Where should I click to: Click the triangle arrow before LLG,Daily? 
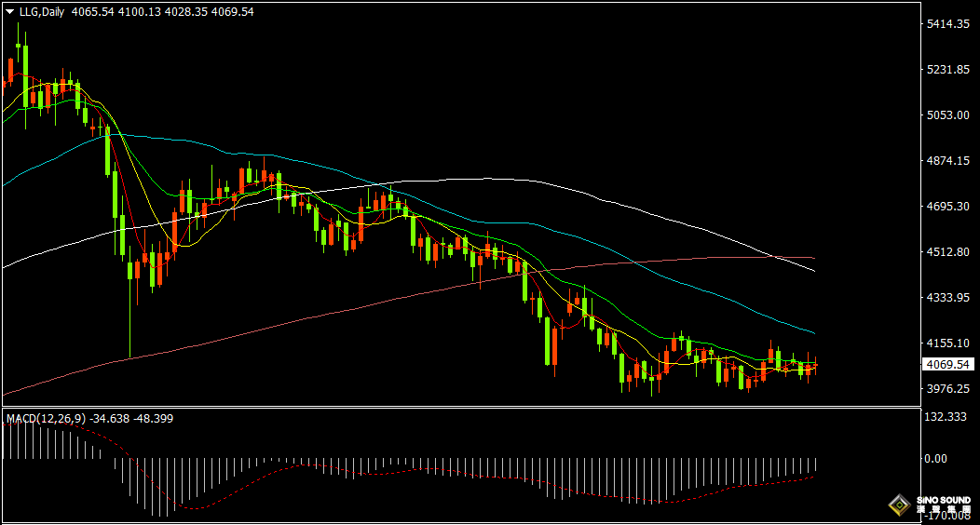[x=9, y=12]
